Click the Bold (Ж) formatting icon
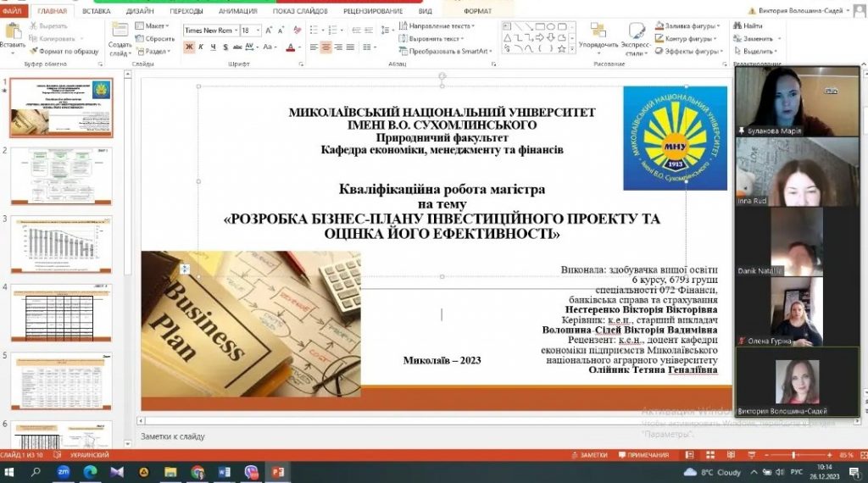The height and width of the screenshot is (483, 868). [189, 47]
